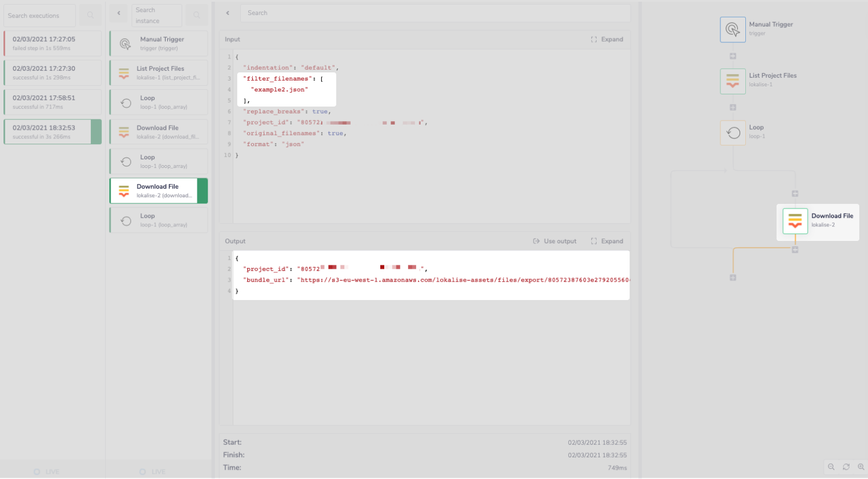Collapse the instance panel using its chevron
Image resolution: width=868 pixels, height=479 pixels.
coord(119,13)
